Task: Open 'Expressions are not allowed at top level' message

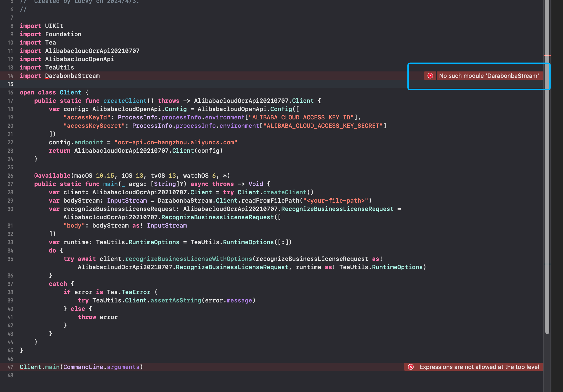Action: click(x=479, y=367)
